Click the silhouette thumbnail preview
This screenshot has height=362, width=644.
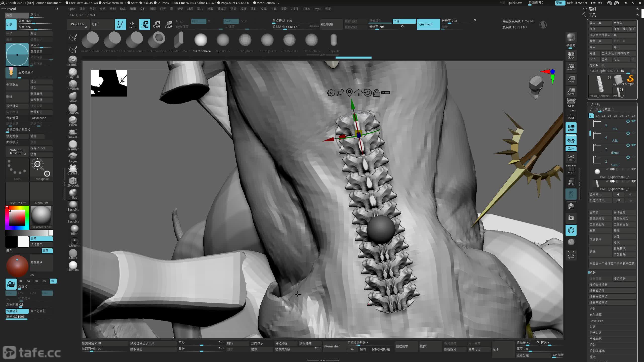click(x=109, y=83)
